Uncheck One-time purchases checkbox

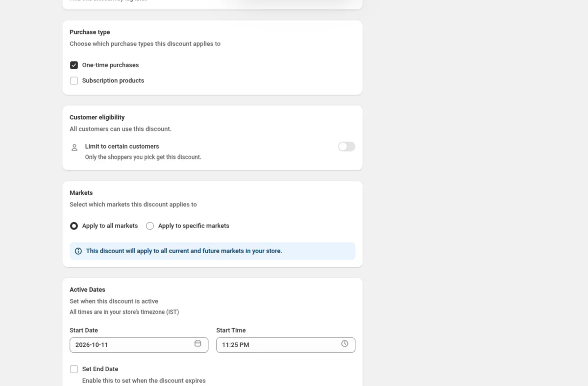pyautogui.click(x=74, y=65)
